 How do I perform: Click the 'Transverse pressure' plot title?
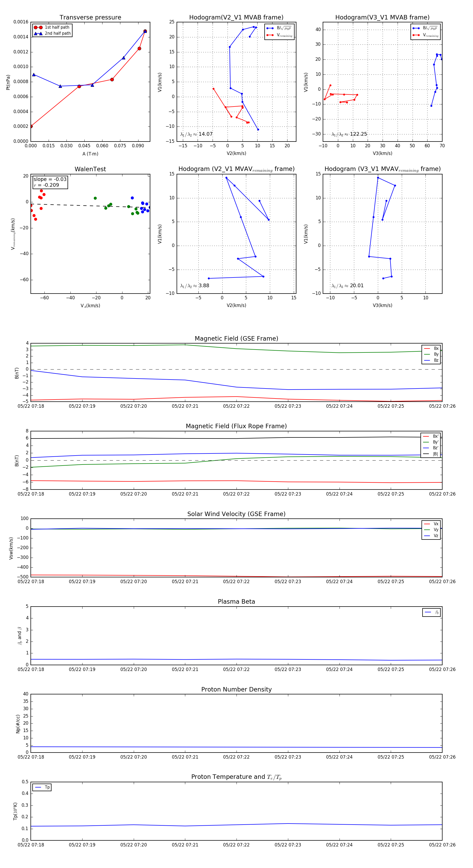click(x=90, y=18)
